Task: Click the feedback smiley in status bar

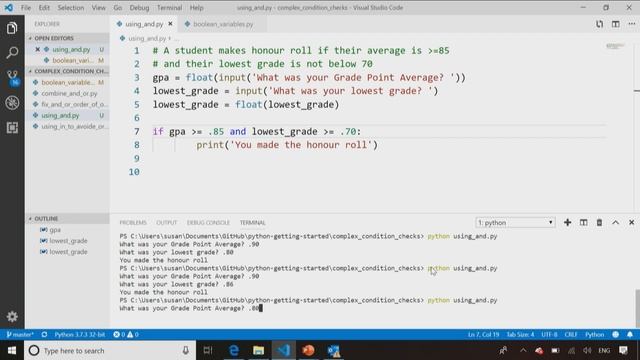Action: tap(616, 335)
